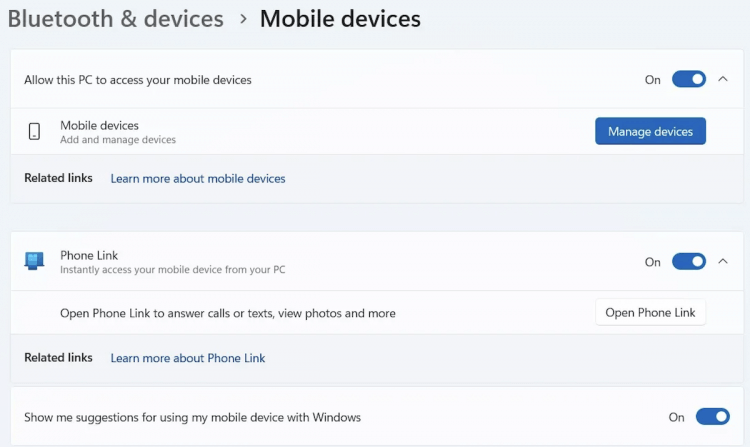Screen dimensions: 750x447
Task: Click the Mobile devices breadcrumb title
Action: click(340, 19)
